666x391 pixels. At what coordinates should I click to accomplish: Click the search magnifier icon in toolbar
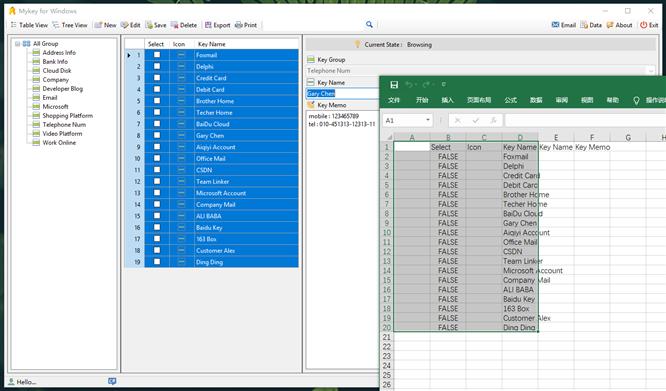pyautogui.click(x=369, y=25)
